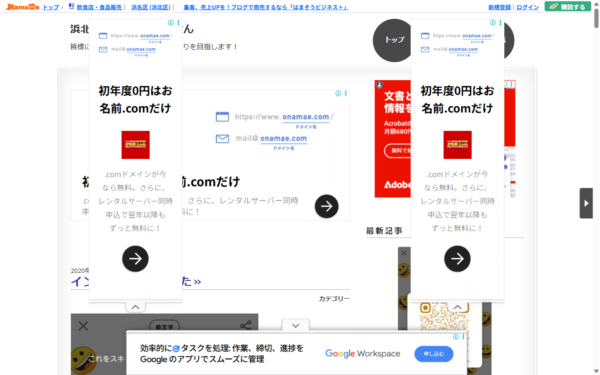Click the red onamae thumbnail in left ad
This screenshot has height=375, width=600.
tap(135, 145)
